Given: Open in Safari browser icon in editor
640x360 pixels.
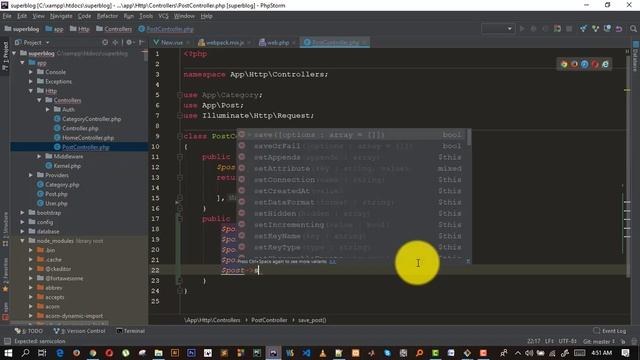Looking at the screenshot, I should coord(584,64).
